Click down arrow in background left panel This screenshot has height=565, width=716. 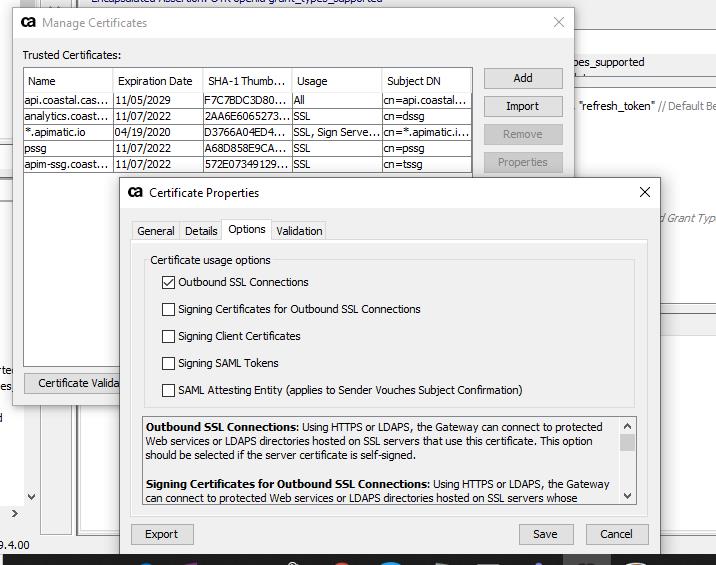[x=32, y=496]
